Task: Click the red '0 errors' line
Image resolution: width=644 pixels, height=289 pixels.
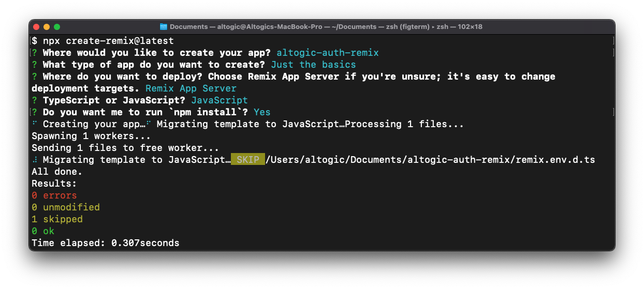Action: [54, 195]
